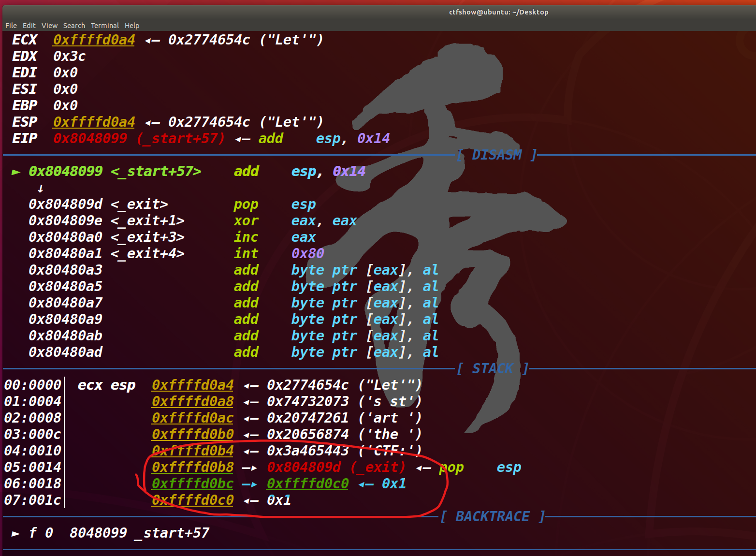Click disassembly address 0x80480a7

[x=65, y=303]
